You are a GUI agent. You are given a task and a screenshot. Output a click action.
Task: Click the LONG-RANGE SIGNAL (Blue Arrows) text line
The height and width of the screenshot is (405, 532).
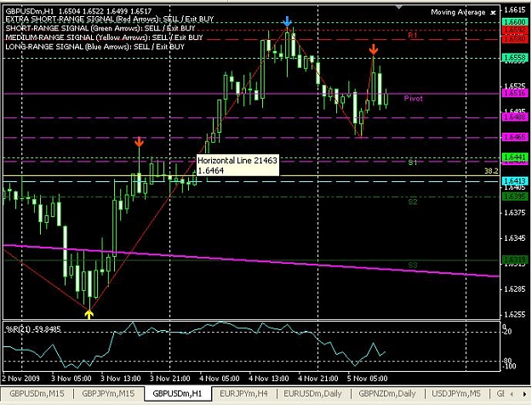pos(95,47)
